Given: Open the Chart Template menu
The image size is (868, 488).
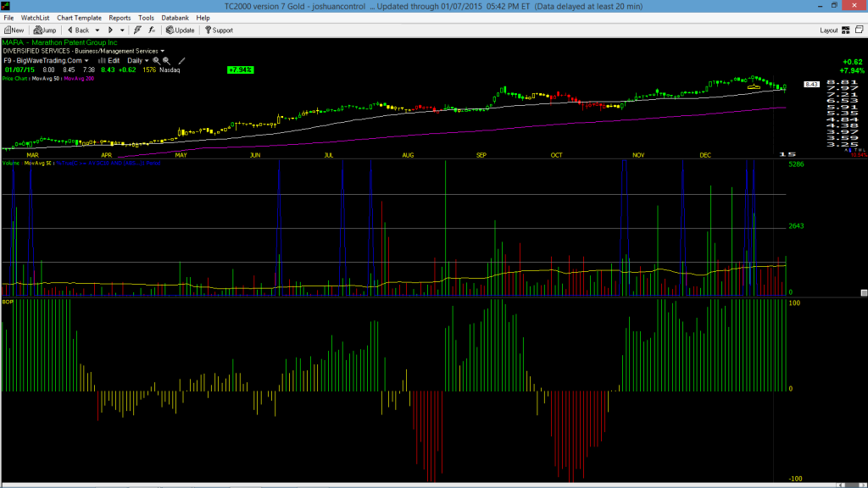Looking at the screenshot, I should pos(79,18).
